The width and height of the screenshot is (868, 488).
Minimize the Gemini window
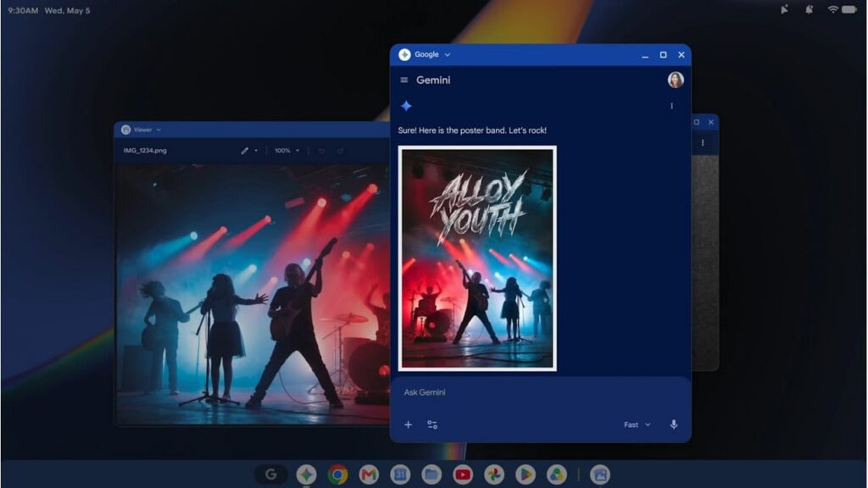[x=645, y=55]
